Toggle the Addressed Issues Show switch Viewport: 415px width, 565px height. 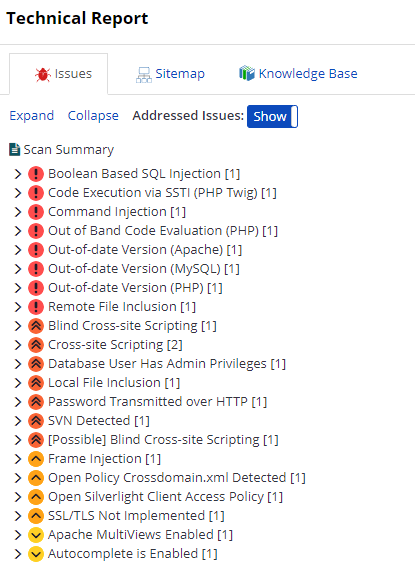(272, 116)
